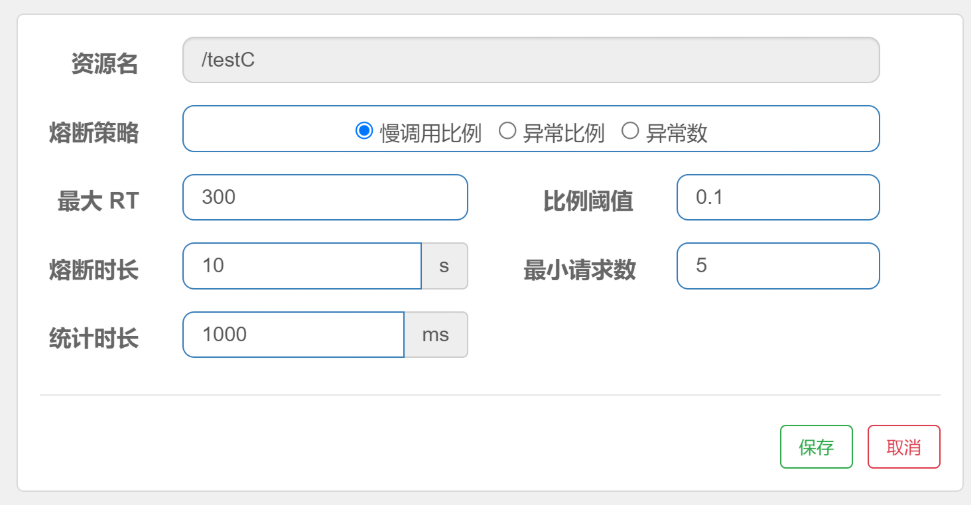Select the 异常比例 radio option

(x=507, y=131)
